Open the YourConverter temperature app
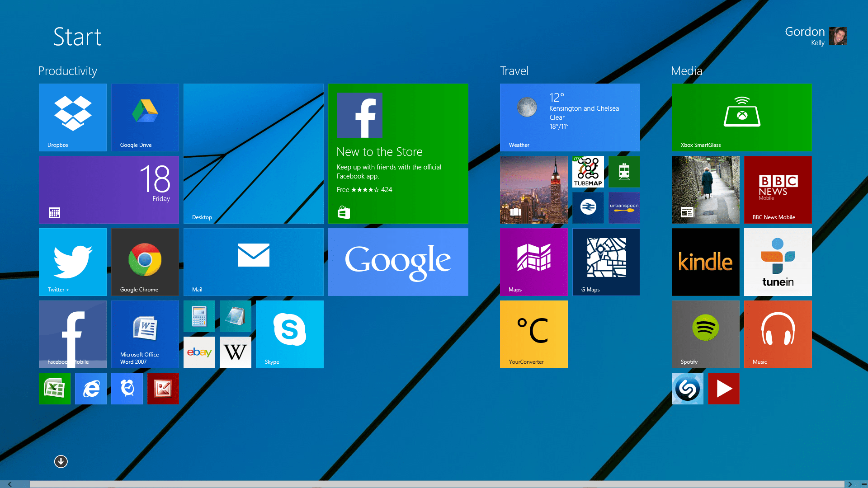The height and width of the screenshot is (488, 868). (533, 334)
